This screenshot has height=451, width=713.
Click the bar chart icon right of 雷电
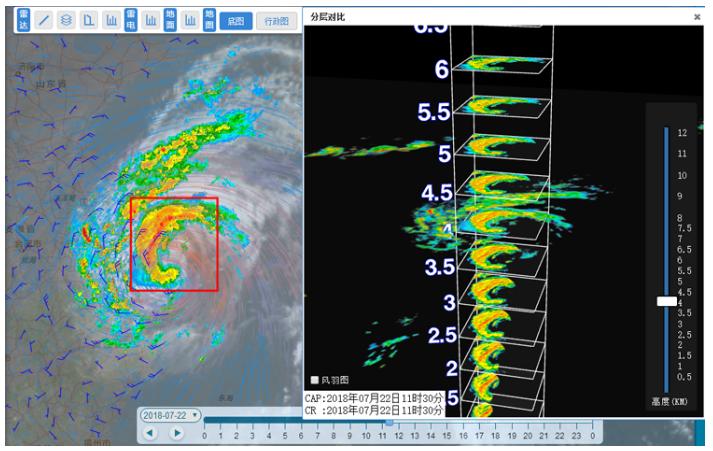coord(151,20)
